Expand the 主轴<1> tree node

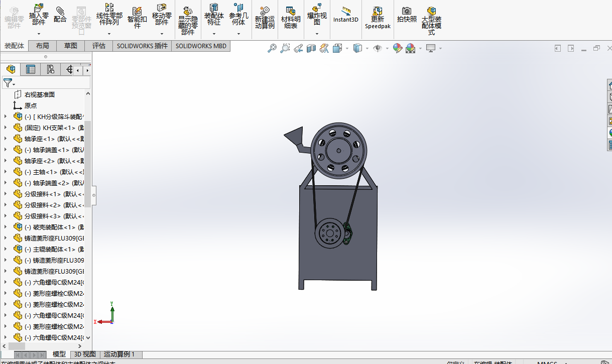click(x=6, y=172)
